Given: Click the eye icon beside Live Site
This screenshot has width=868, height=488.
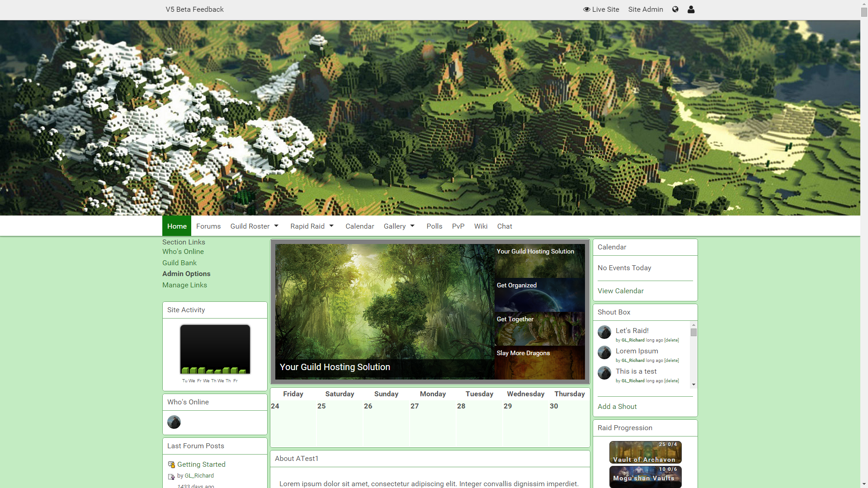Looking at the screenshot, I should pos(587,9).
